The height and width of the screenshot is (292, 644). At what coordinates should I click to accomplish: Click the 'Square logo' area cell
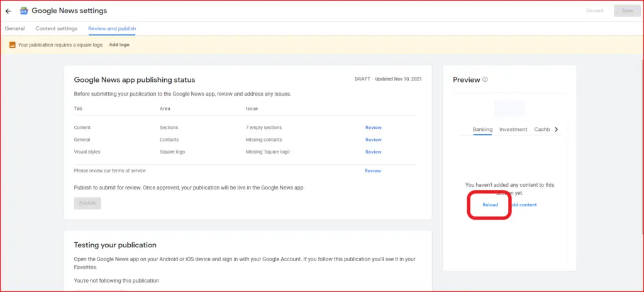(x=172, y=152)
